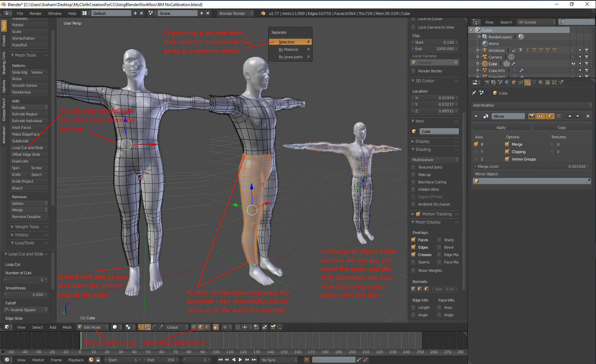Open the Mesh data triangle tab icon
Image resolution: width=596 pixels, height=364 pixels.
pyautogui.click(x=534, y=82)
